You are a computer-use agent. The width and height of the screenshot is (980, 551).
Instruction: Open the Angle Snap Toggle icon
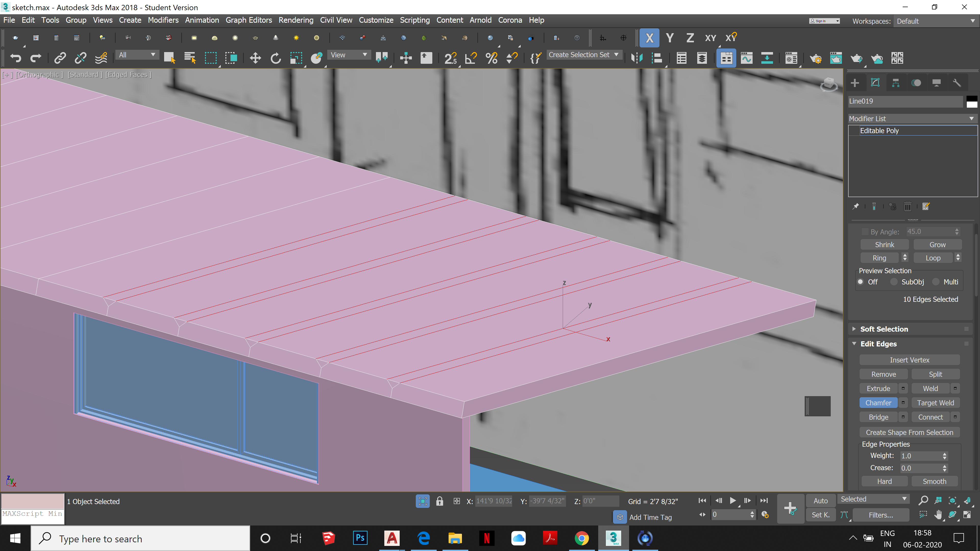pos(471,58)
